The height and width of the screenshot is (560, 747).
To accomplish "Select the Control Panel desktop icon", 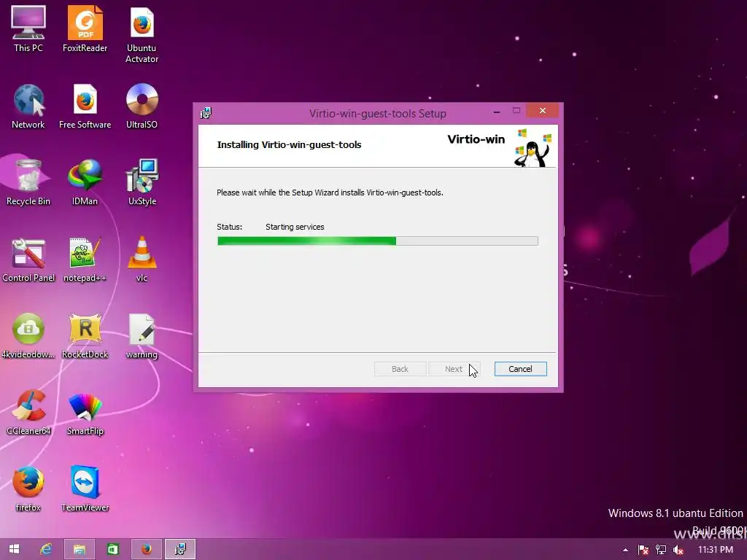I will [x=28, y=259].
